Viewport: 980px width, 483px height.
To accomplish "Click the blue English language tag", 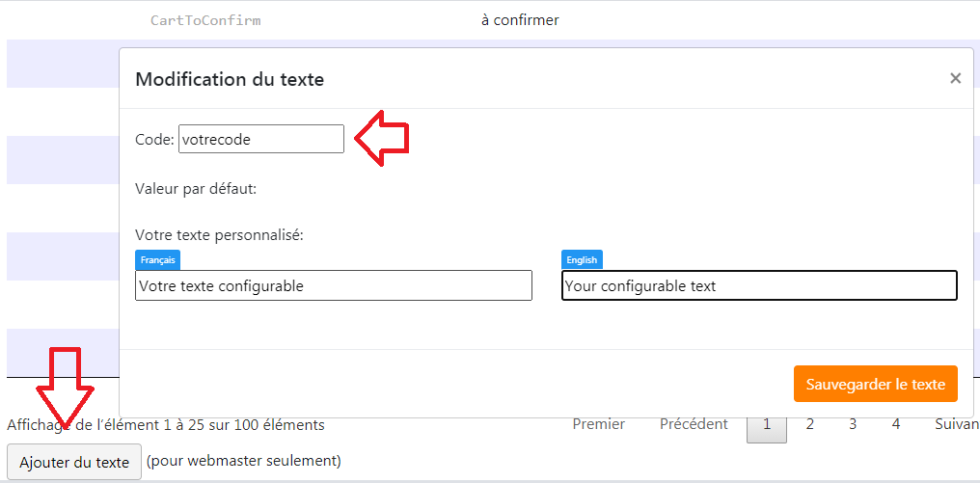I will [582, 259].
